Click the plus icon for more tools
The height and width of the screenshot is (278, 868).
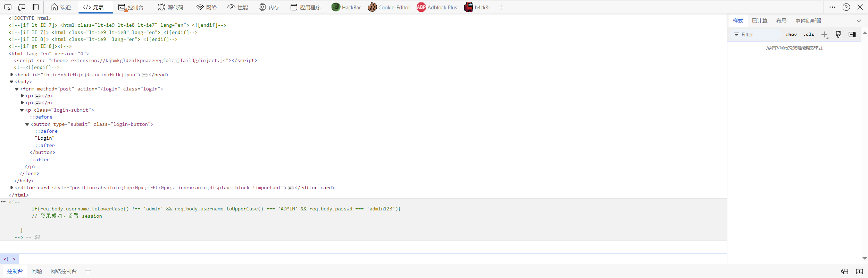(x=501, y=7)
